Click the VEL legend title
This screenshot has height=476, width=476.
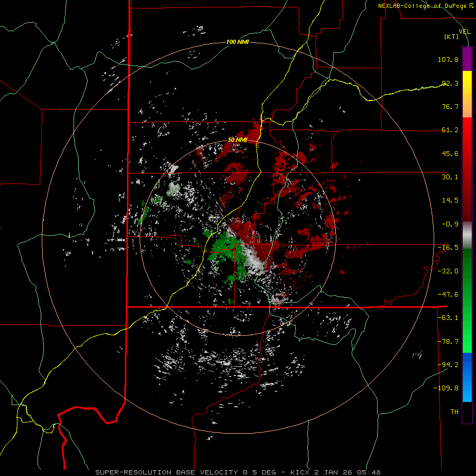pyautogui.click(x=464, y=31)
